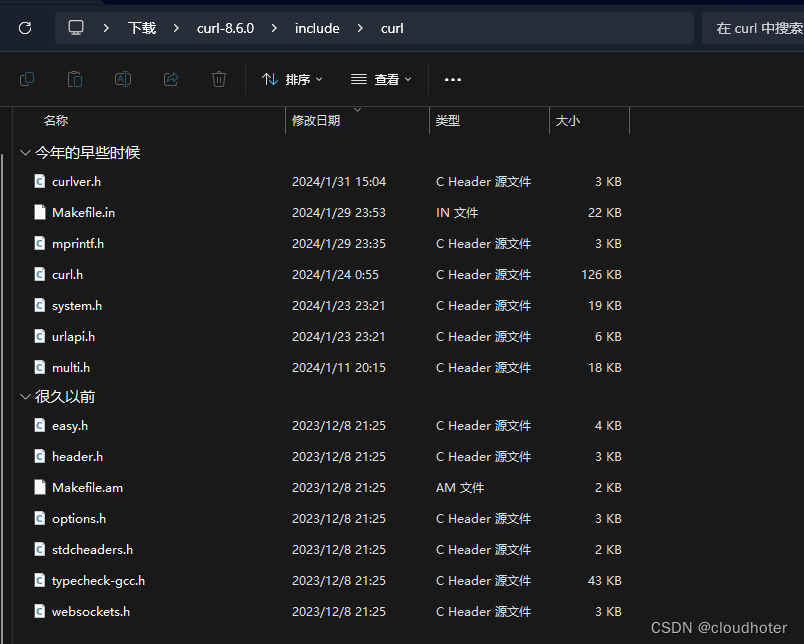The image size is (804, 644).
Task: Select the file name multi.h
Action: (71, 368)
